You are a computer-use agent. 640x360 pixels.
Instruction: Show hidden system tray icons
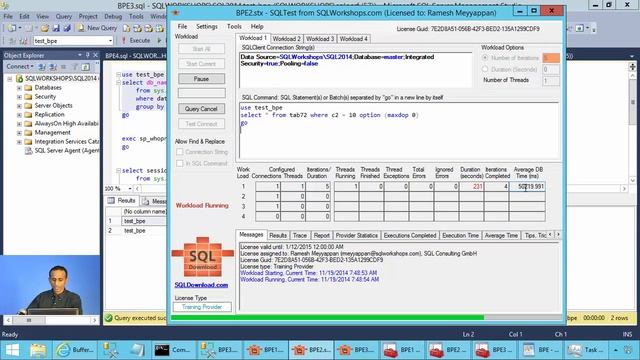click(616, 350)
